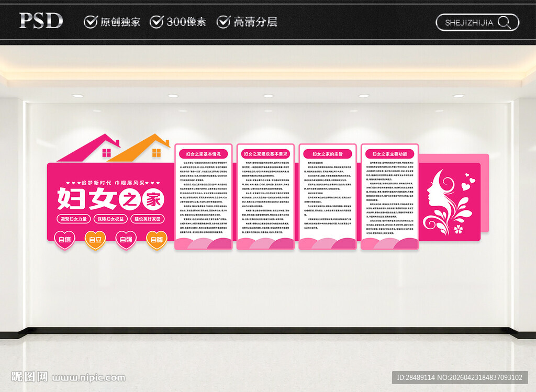Click the body text of 妇女之家的宗旨 panel
Viewport: 536px width, 392px height.
(x=328, y=195)
